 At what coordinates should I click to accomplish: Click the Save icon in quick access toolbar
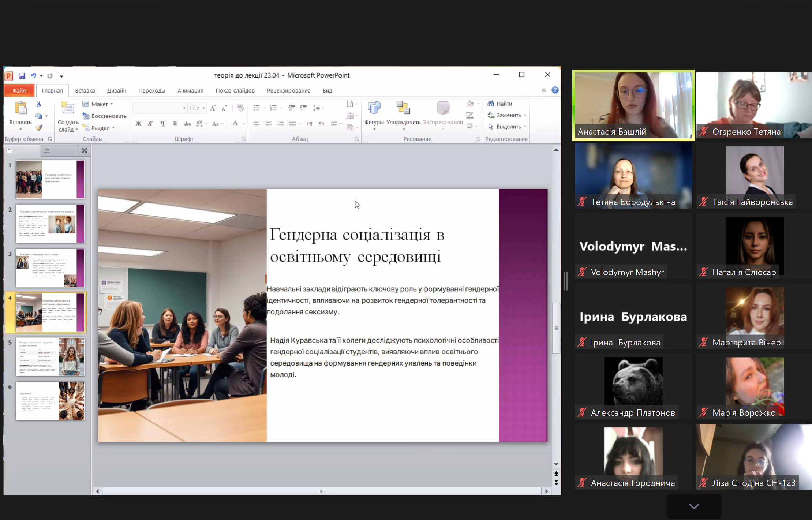pos(22,76)
